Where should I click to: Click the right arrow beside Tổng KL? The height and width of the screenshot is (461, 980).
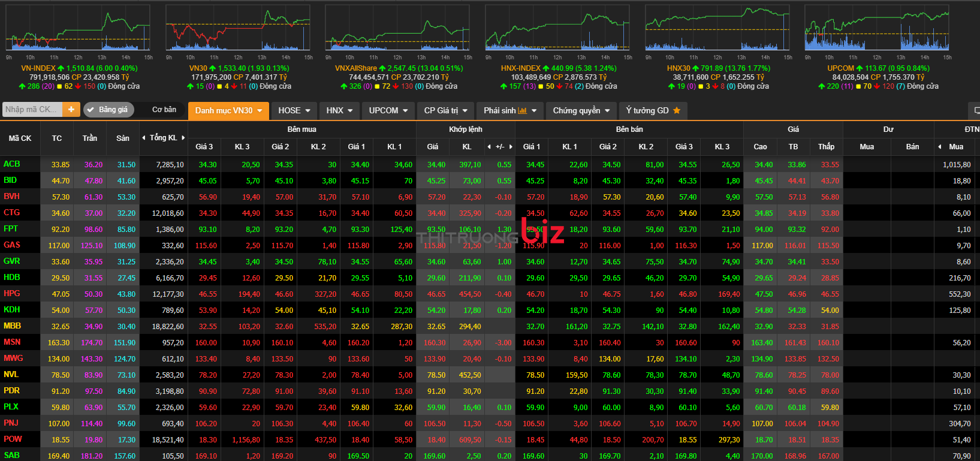point(183,138)
